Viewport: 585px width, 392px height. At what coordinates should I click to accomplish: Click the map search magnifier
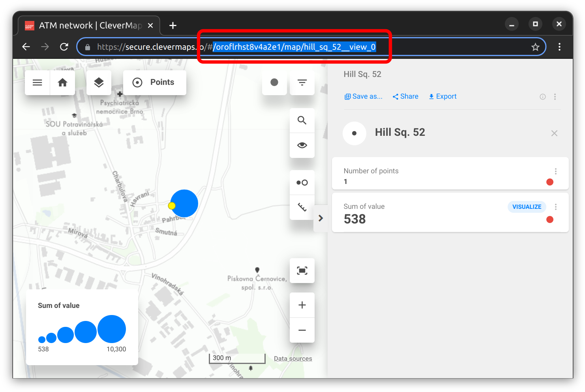302,120
